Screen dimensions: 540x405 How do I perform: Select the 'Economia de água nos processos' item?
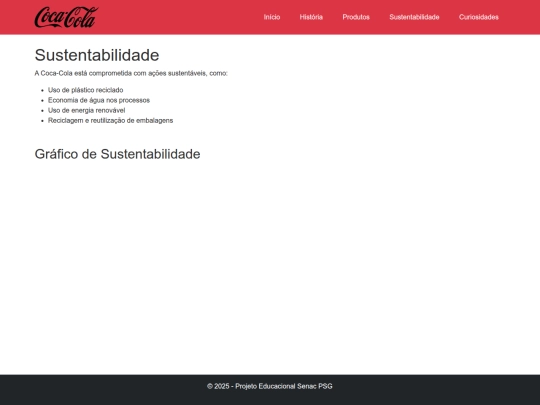[99, 100]
